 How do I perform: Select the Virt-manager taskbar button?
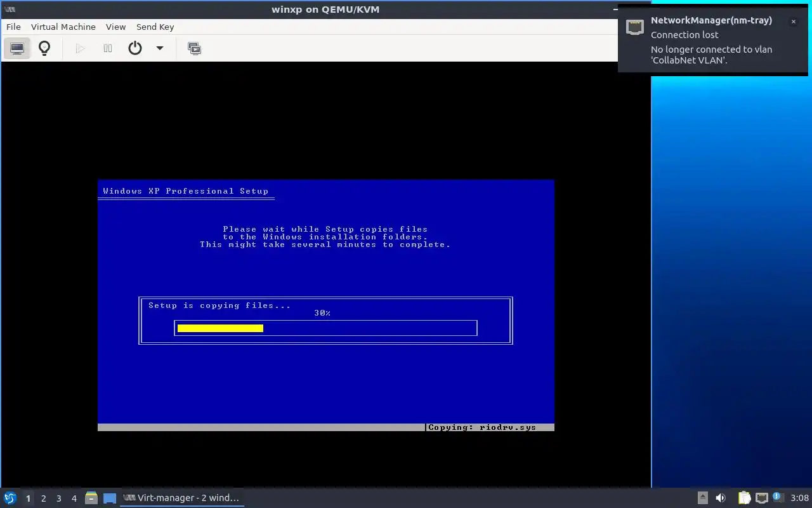(x=182, y=498)
